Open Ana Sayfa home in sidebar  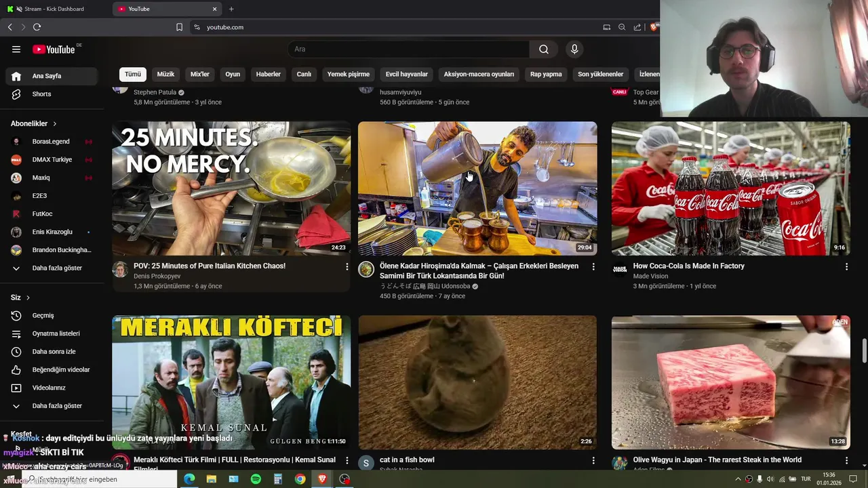pos(52,76)
